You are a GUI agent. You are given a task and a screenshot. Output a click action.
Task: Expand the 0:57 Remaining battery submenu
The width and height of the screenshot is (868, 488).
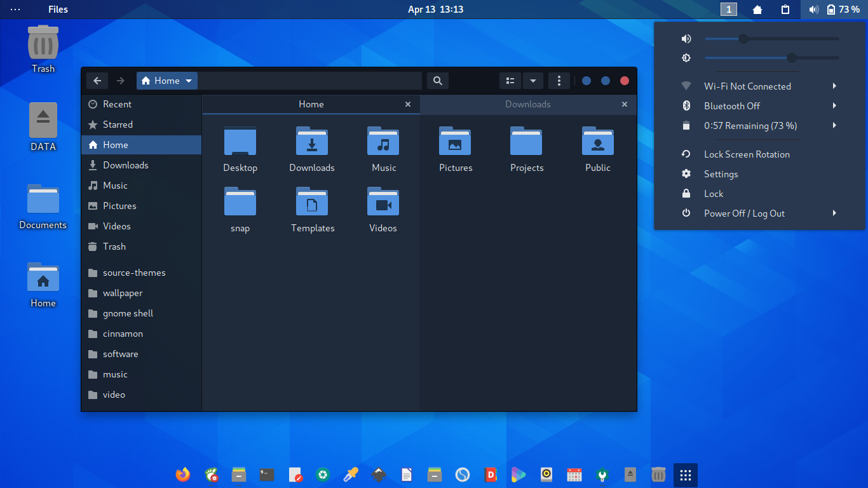(x=759, y=125)
